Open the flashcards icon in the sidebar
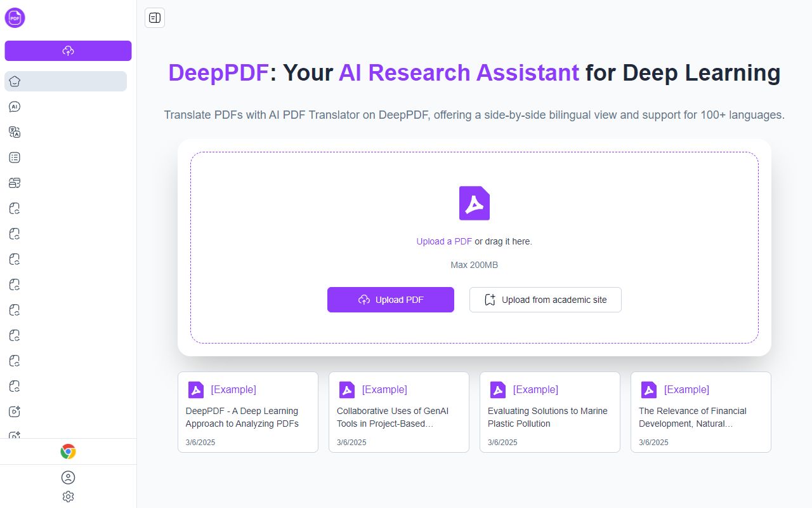 (x=14, y=182)
